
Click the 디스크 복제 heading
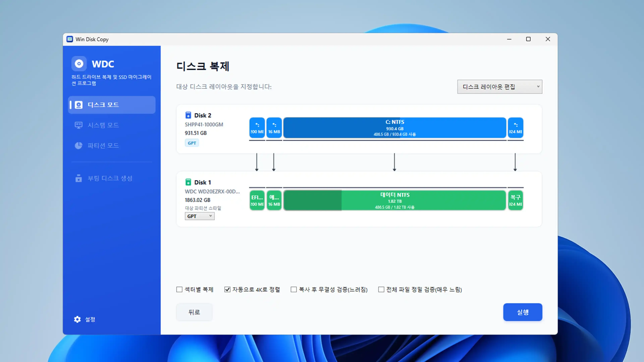(203, 66)
